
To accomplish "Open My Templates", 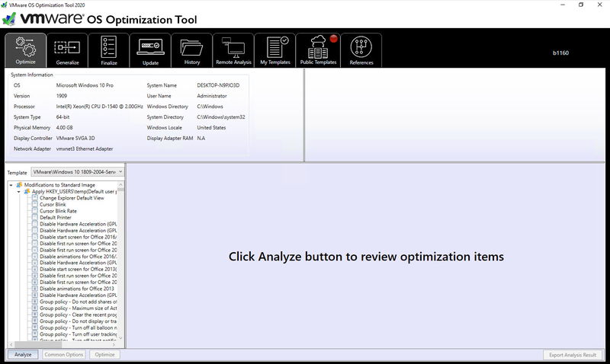I will [x=274, y=50].
